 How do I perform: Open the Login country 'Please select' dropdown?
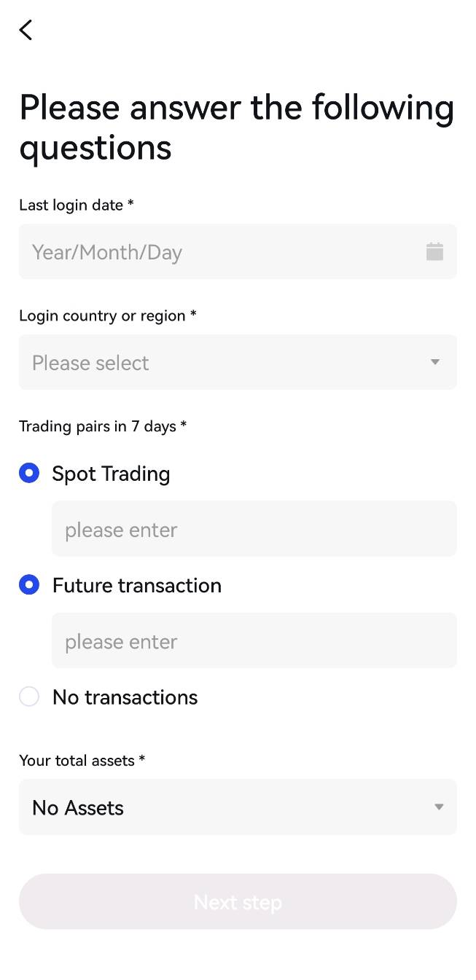coord(238,362)
